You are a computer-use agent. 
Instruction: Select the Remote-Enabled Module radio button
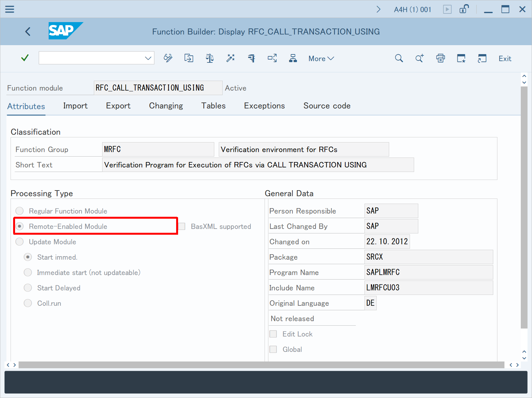click(x=20, y=226)
